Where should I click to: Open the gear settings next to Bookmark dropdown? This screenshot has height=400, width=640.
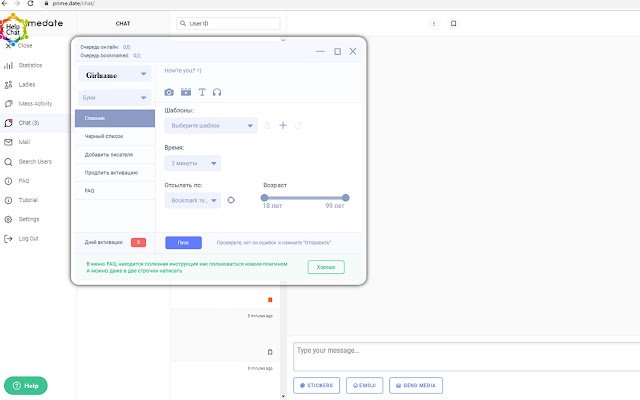pyautogui.click(x=231, y=200)
